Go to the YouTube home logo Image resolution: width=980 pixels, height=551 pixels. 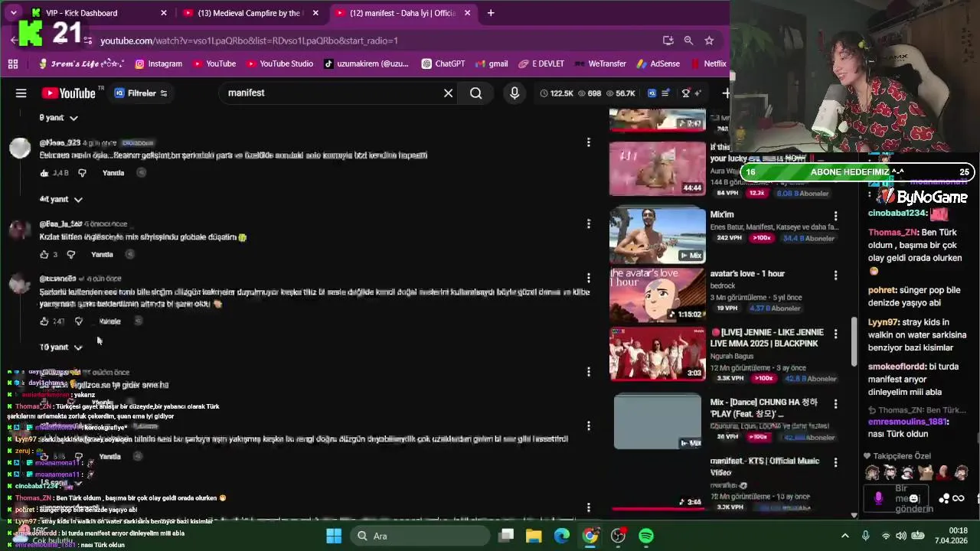pos(68,93)
